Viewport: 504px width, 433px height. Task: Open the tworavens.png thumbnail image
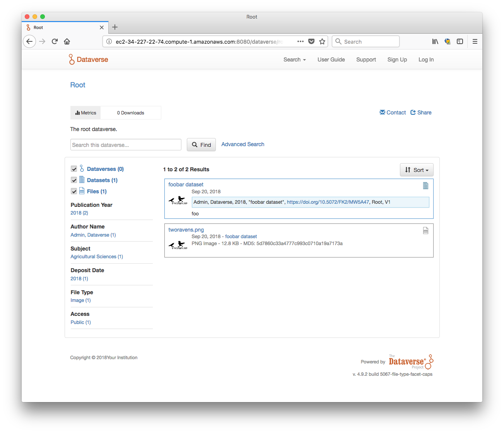pyautogui.click(x=178, y=245)
